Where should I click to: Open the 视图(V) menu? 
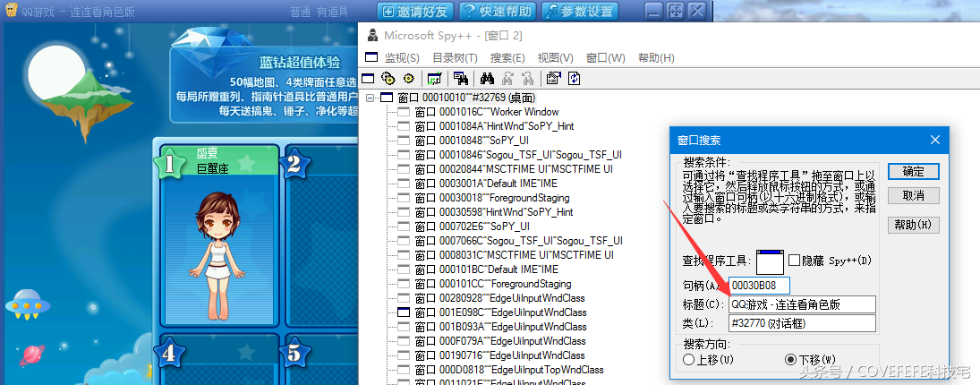[556, 58]
